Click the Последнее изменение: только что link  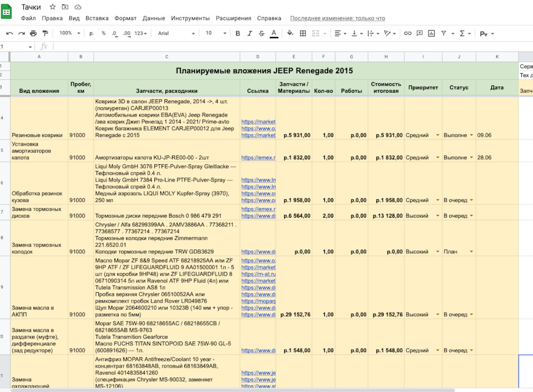click(338, 18)
